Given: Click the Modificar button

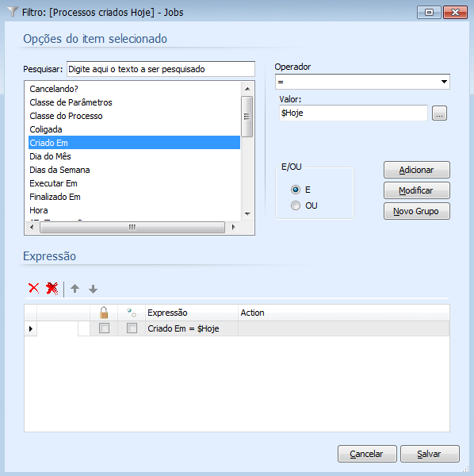Looking at the screenshot, I should [x=417, y=190].
